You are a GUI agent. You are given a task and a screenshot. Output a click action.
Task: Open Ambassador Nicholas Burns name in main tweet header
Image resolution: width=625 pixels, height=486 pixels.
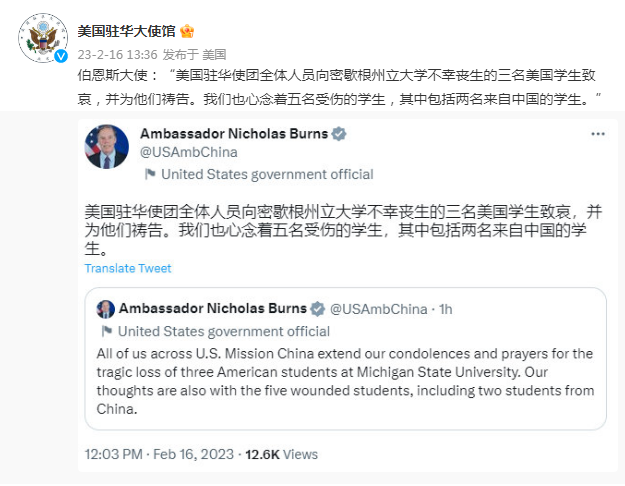(234, 134)
